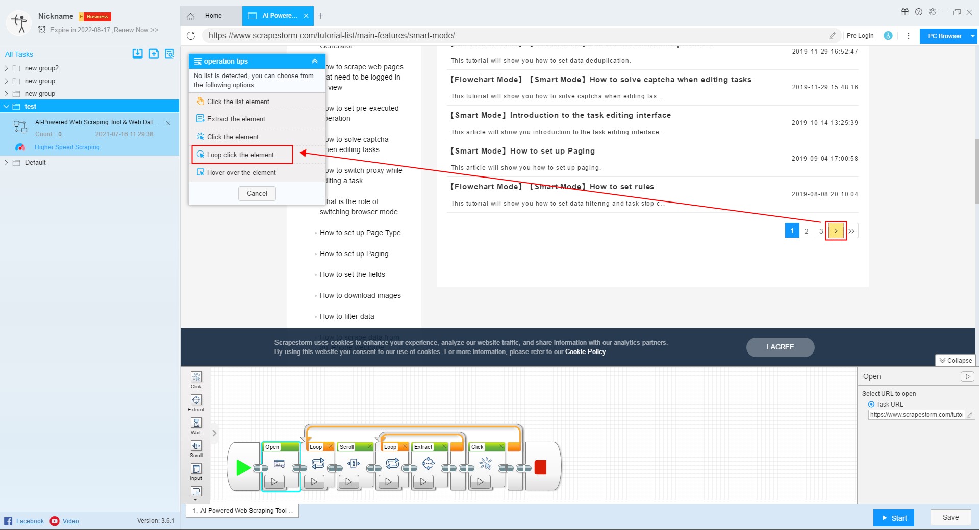This screenshot has height=530, width=980.
Task: Click Renew Now link under nickname
Action: 136,30
